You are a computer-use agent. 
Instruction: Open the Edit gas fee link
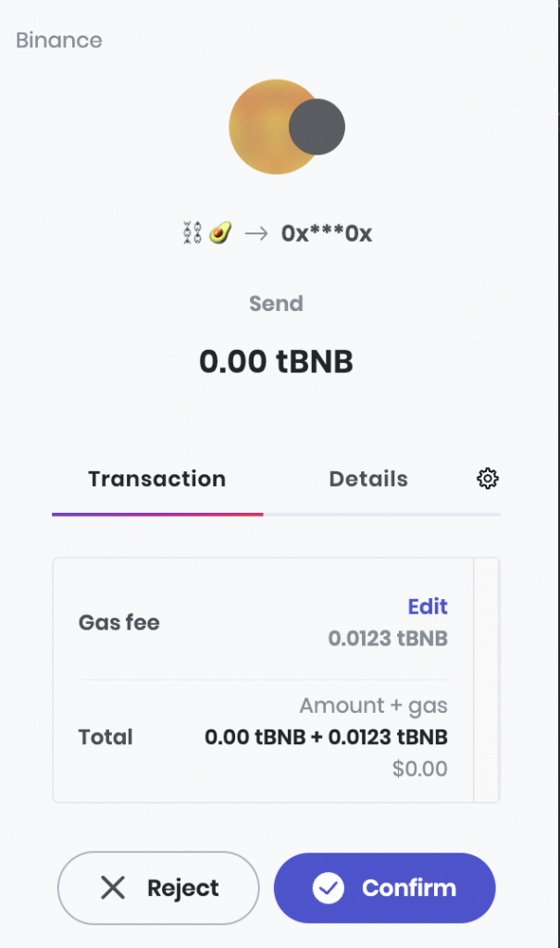427,606
